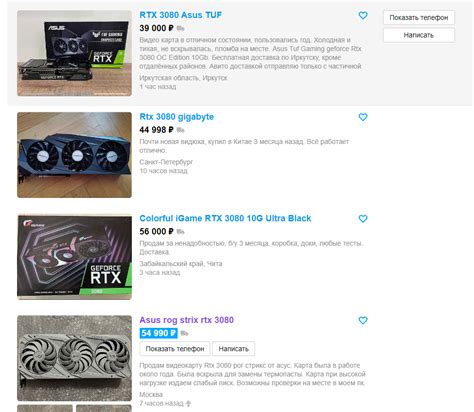The image size is (474, 412).
Task: Open the Rtx 3080 gigabyte listing title
Action: (176, 117)
